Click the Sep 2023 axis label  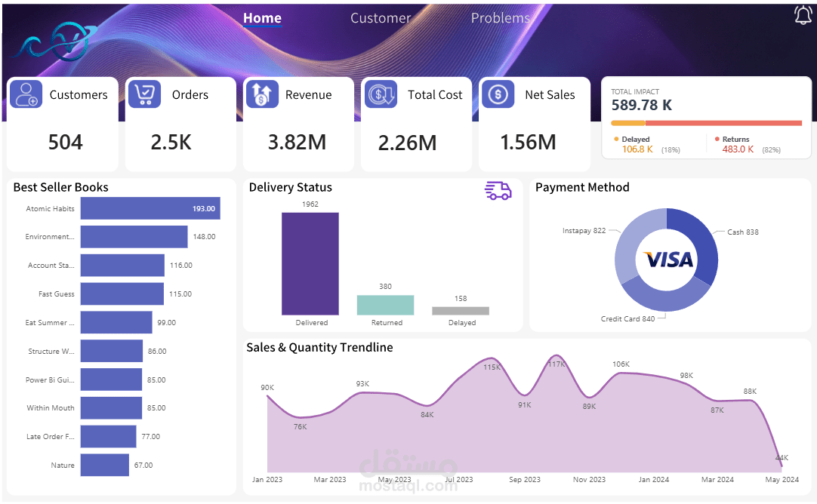(525, 480)
